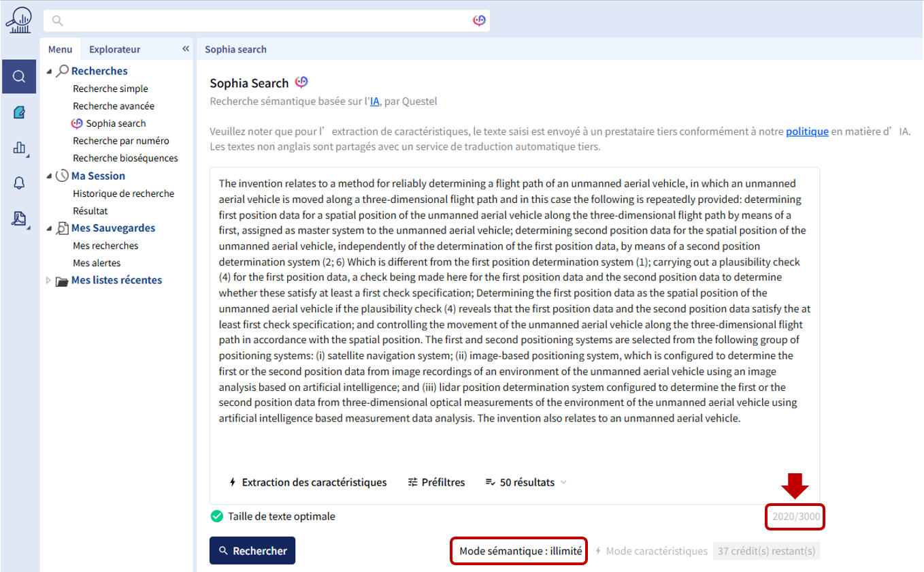Open Recherche avancée
The width and height of the screenshot is (924, 572).
coord(114,106)
